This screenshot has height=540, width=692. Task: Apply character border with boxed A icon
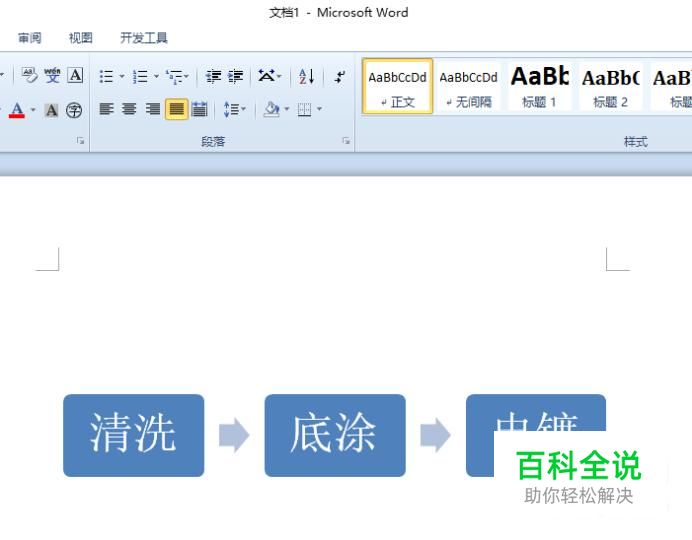75,75
